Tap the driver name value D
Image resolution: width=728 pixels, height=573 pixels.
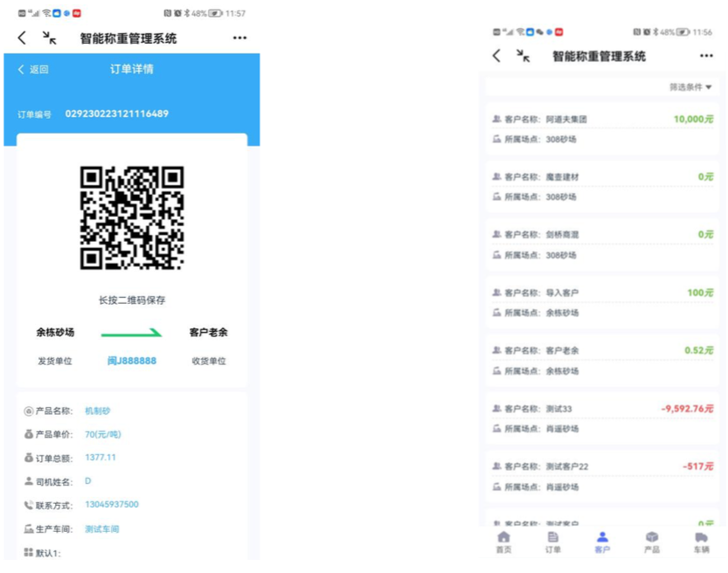click(88, 481)
